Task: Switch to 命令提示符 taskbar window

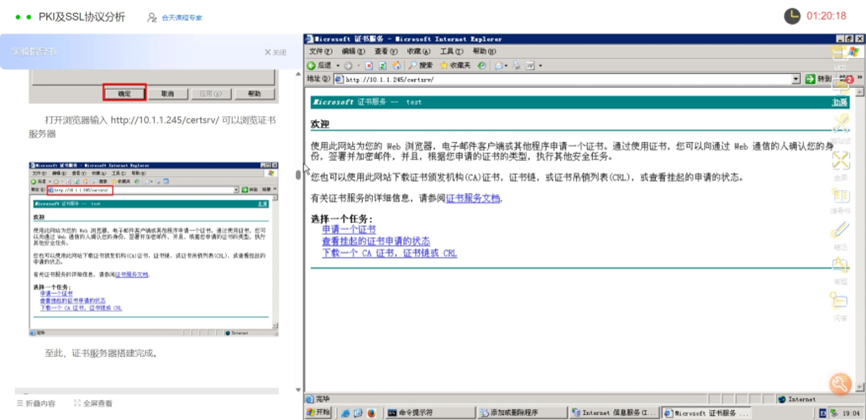Action: [x=430, y=412]
